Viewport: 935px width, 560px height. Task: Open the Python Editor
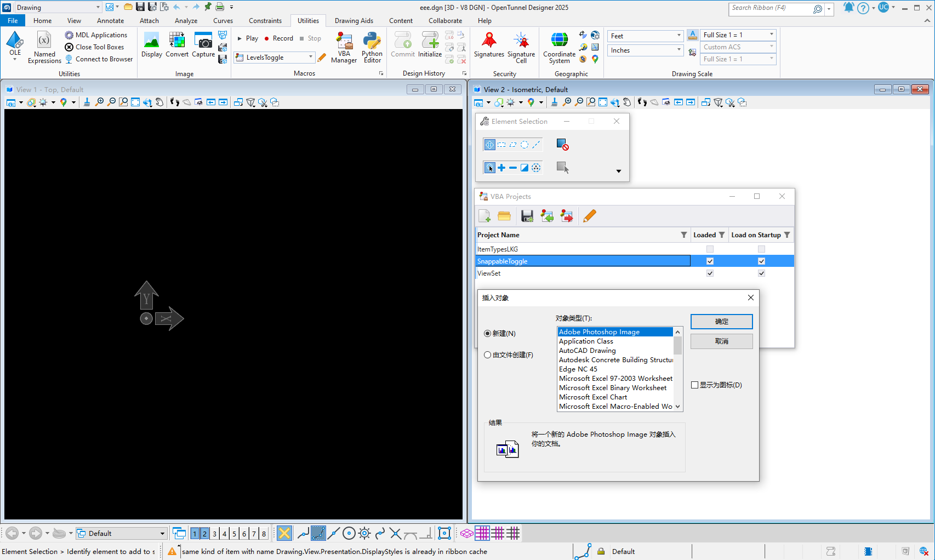tap(372, 47)
